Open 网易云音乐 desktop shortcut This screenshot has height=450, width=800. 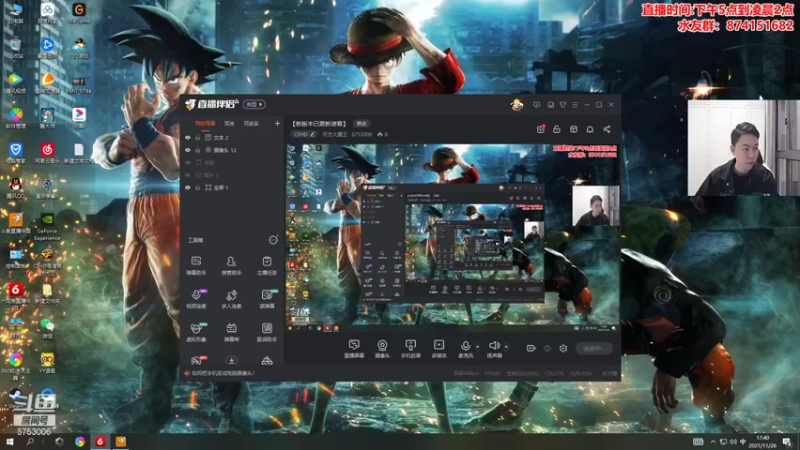tap(47, 153)
